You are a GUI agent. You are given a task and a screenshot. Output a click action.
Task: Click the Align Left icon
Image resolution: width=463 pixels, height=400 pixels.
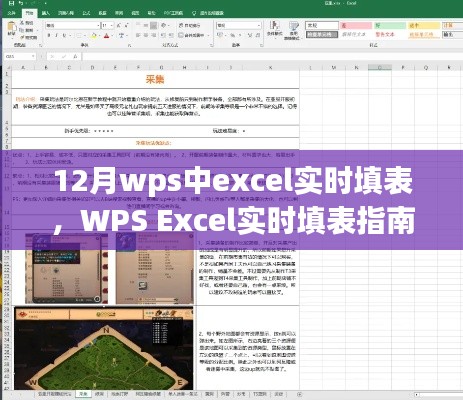[x=138, y=35]
